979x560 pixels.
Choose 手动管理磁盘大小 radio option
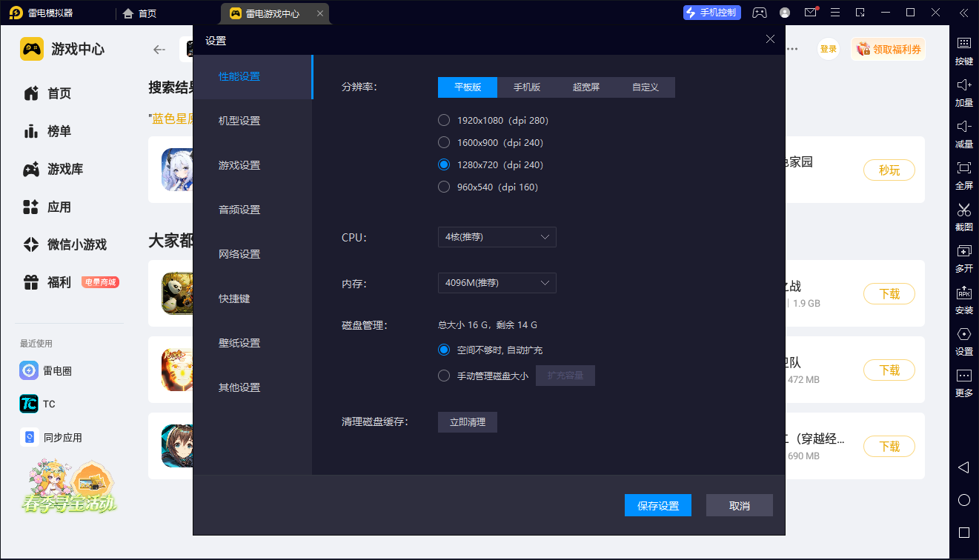(444, 376)
